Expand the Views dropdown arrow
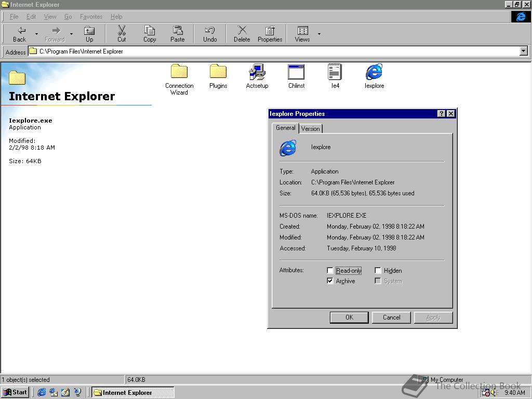This screenshot has width=532, height=399. coord(319,34)
